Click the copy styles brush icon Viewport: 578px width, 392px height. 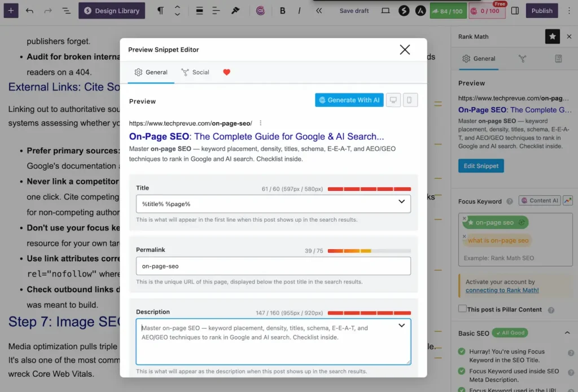[235, 11]
